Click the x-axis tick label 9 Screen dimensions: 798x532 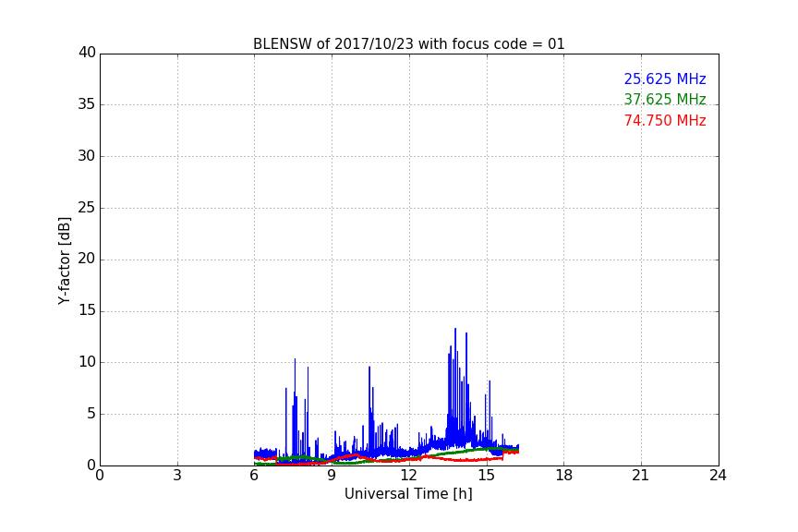[332, 476]
